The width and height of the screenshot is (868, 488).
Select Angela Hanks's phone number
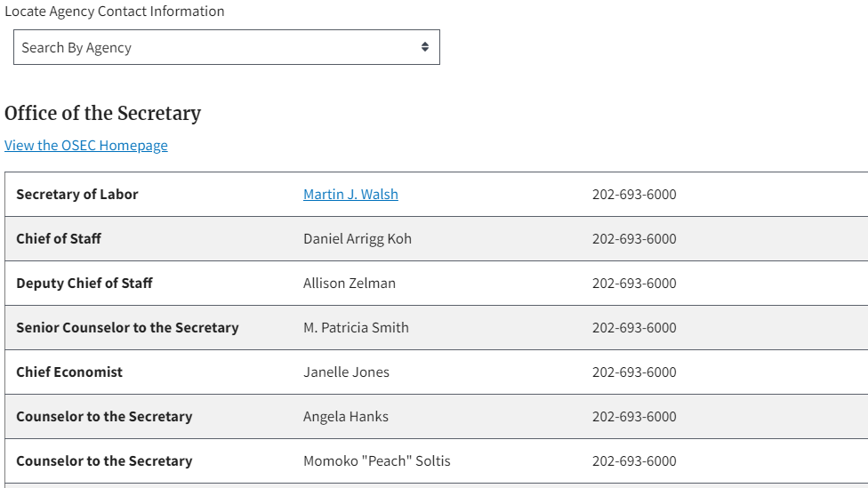[x=634, y=416]
